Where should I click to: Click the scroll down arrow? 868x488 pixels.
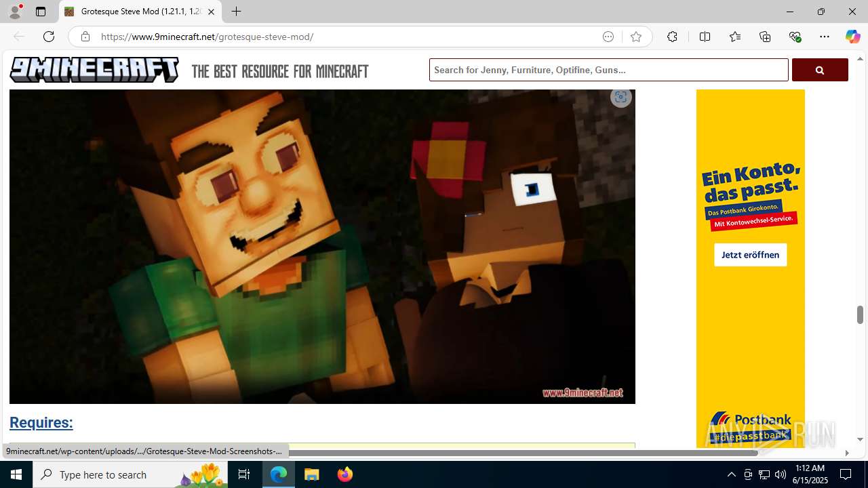click(860, 439)
